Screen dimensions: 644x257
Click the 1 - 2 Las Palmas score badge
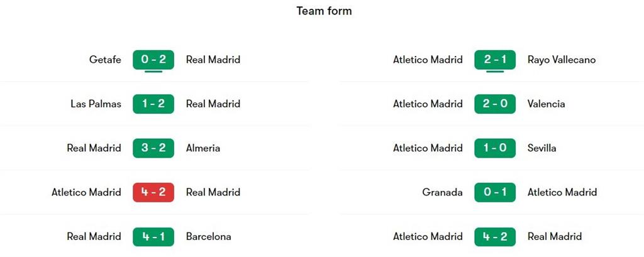coord(153,104)
